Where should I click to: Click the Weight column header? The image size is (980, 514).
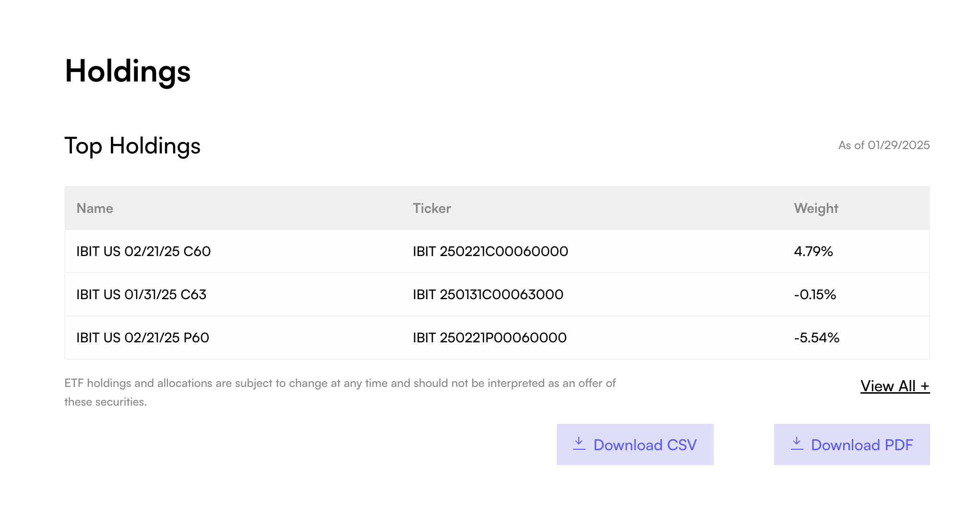[816, 208]
